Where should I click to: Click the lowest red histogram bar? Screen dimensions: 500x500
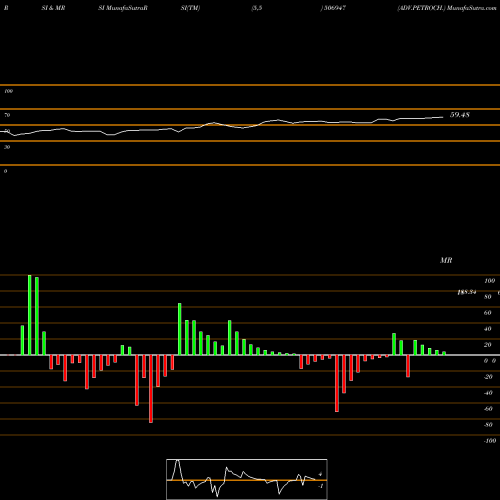[x=151, y=389]
